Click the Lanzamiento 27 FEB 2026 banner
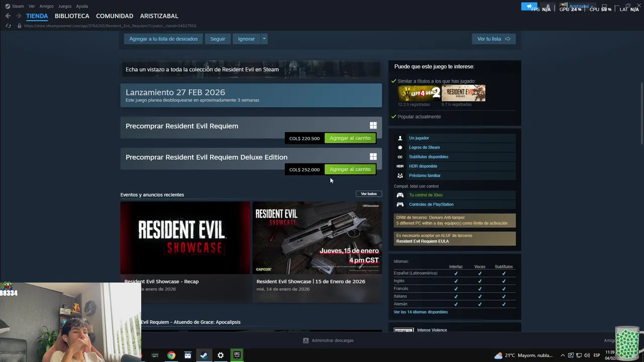This screenshot has height=362, width=644. point(251,96)
